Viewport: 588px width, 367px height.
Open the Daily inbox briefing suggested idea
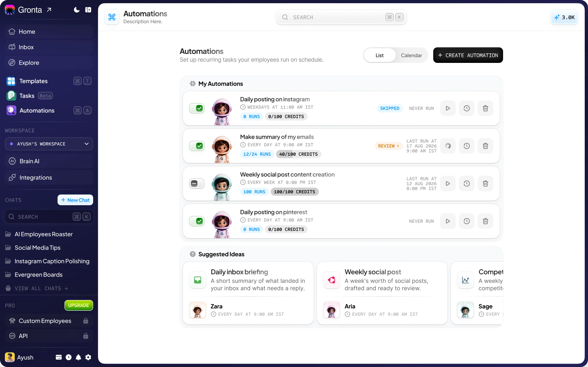(248, 293)
